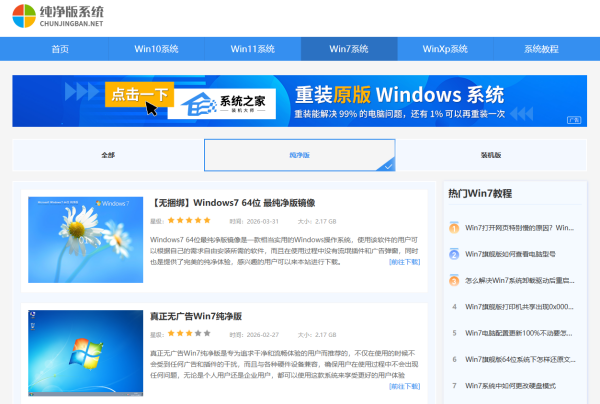Click the rank 2 badge icon
This screenshot has height=404, width=600.
point(454,254)
